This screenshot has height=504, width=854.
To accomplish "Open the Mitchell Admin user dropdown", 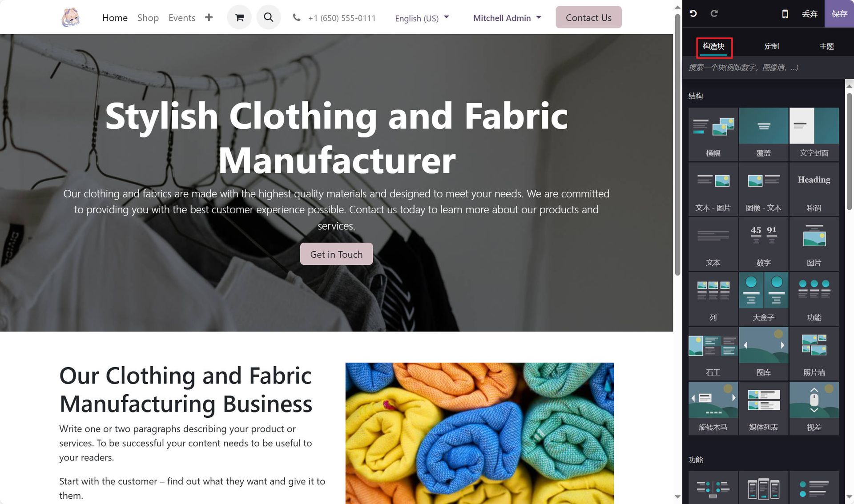I will 507,18.
